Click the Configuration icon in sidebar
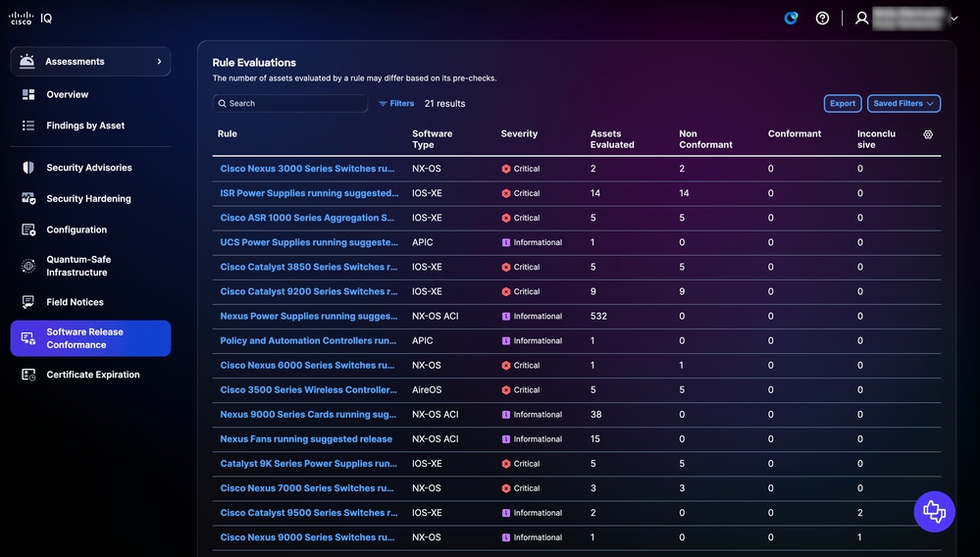The image size is (980, 557). click(x=28, y=229)
